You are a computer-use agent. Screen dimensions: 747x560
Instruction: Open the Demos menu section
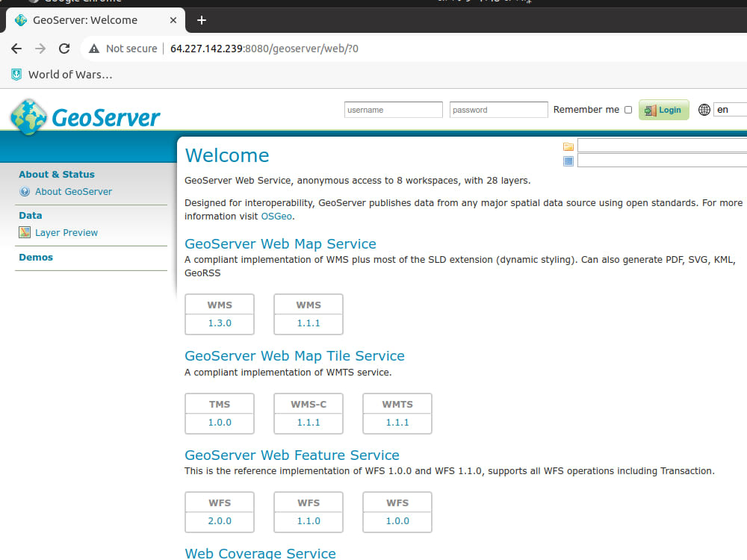(36, 257)
